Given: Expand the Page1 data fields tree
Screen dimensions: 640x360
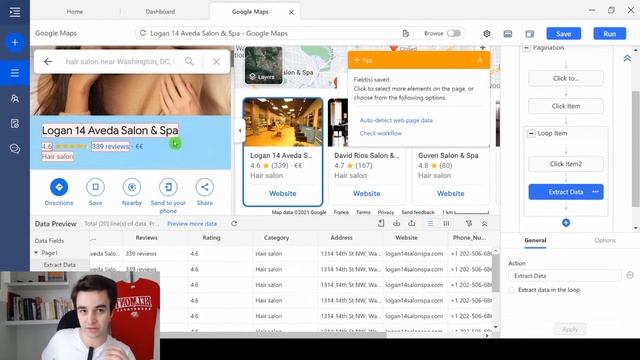Looking at the screenshot, I should coord(36,253).
